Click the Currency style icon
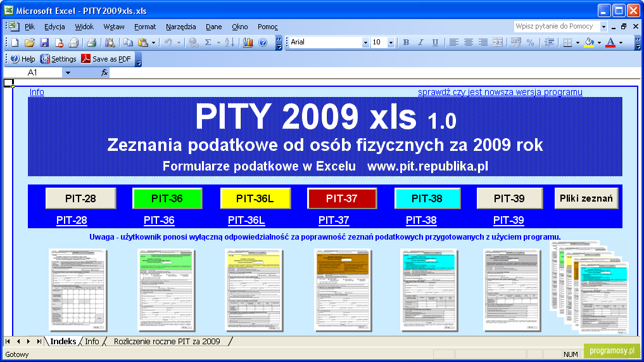 516,42
